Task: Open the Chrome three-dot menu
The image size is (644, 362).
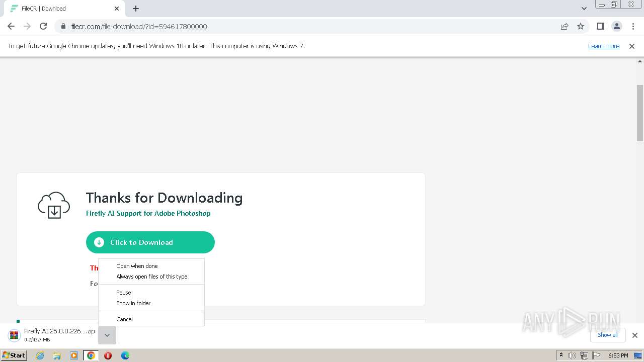Action: tap(632, 26)
